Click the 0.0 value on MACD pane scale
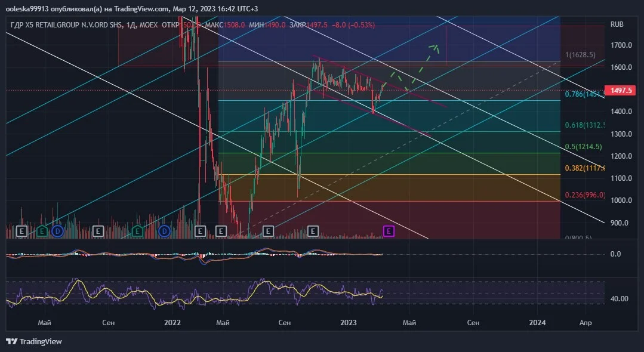This screenshot has width=644, height=352. click(x=616, y=254)
